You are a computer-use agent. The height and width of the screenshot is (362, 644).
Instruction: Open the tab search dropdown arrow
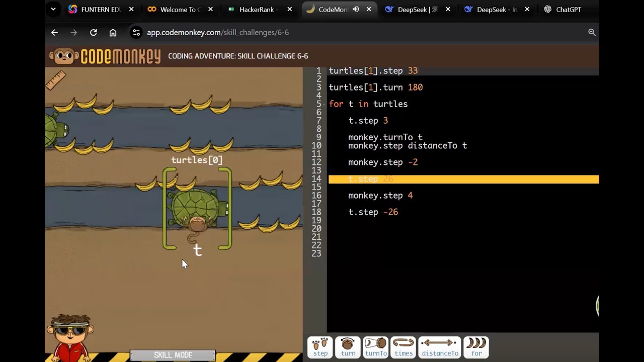(53, 9)
